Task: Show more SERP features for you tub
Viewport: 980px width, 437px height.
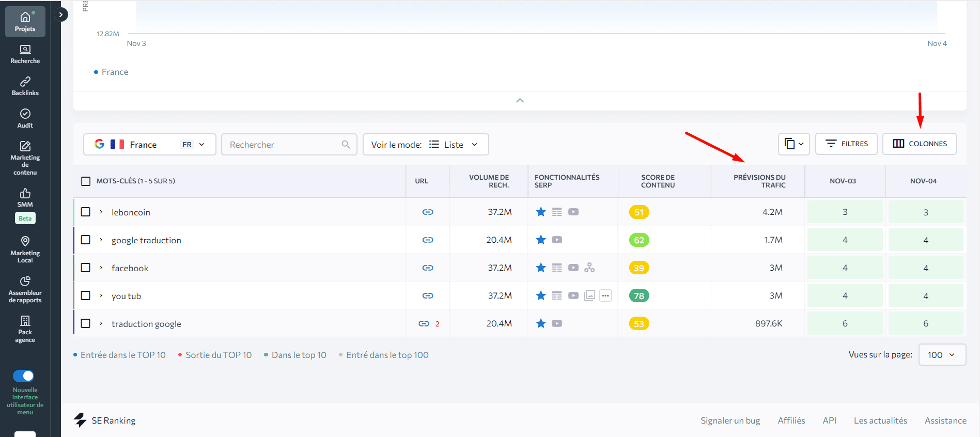Action: coord(605,295)
